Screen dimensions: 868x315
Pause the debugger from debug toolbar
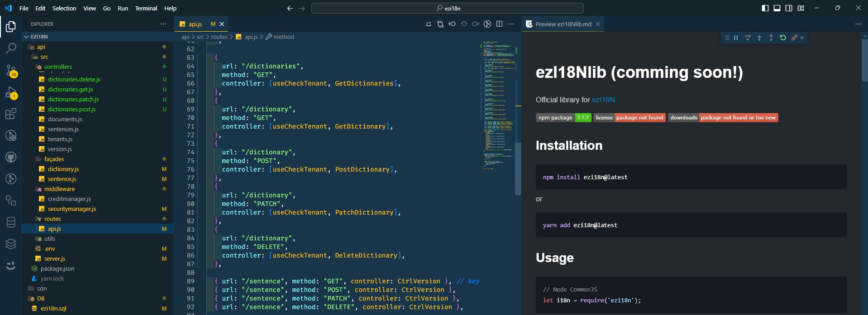[x=736, y=38]
